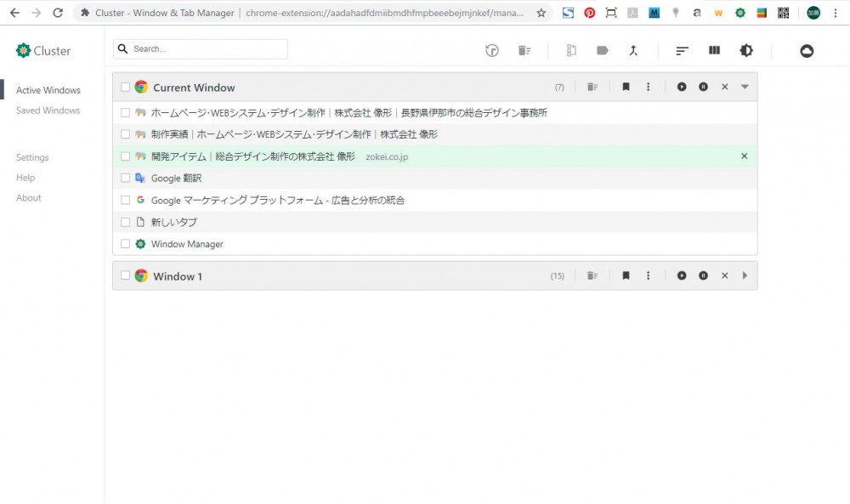The image size is (850, 504).
Task: Click the blue M extension icon
Action: [654, 13]
